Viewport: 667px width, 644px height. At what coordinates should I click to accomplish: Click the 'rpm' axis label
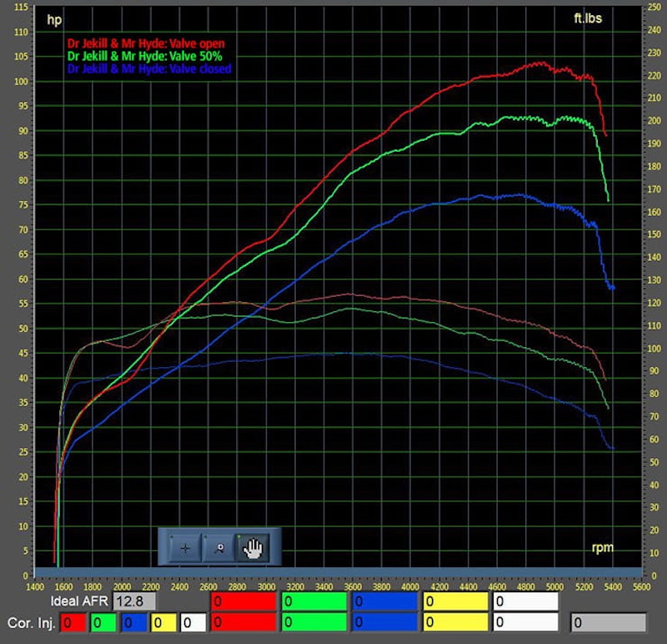click(x=602, y=547)
